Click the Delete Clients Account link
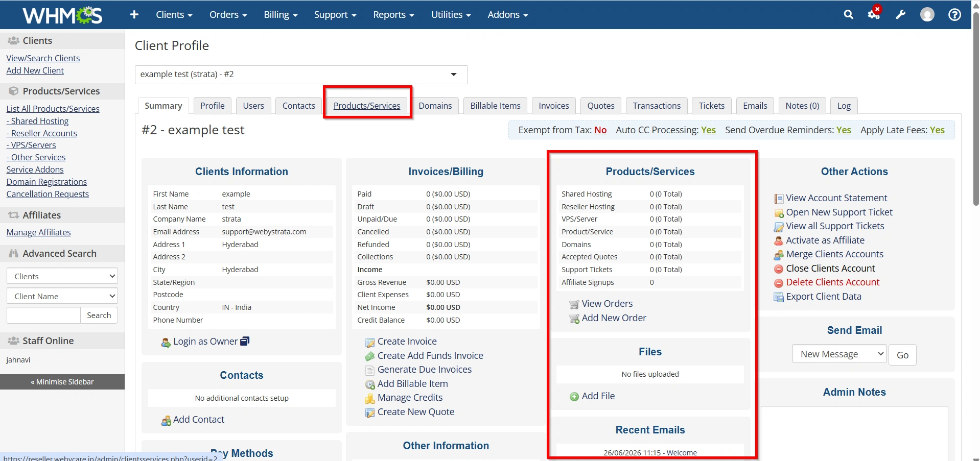The image size is (980, 461). click(833, 282)
